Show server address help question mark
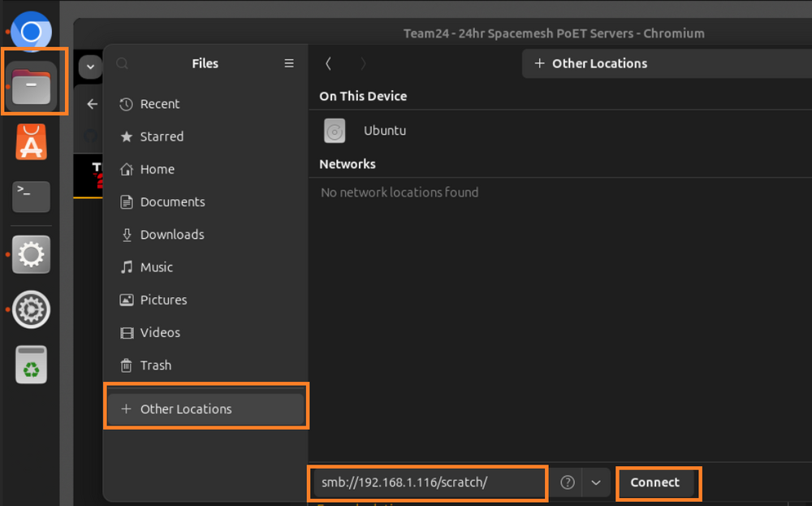This screenshot has width=812, height=506. tap(568, 482)
